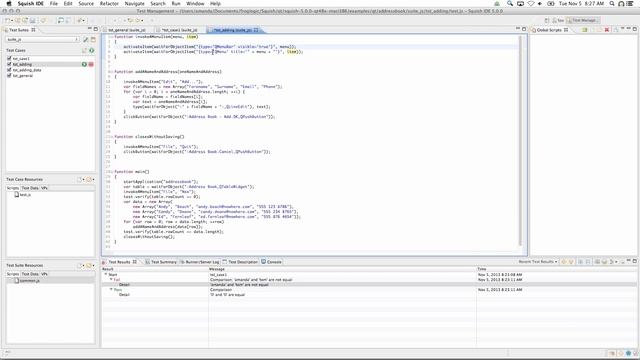Switch to the Test Summary tab

tap(161, 262)
